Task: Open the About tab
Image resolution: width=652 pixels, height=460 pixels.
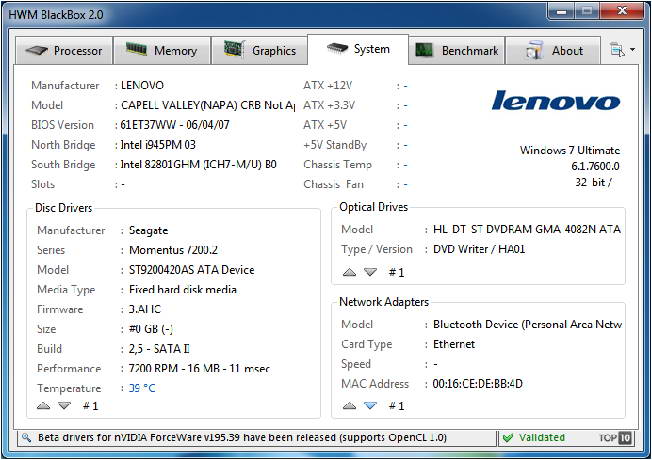Action: click(x=553, y=50)
